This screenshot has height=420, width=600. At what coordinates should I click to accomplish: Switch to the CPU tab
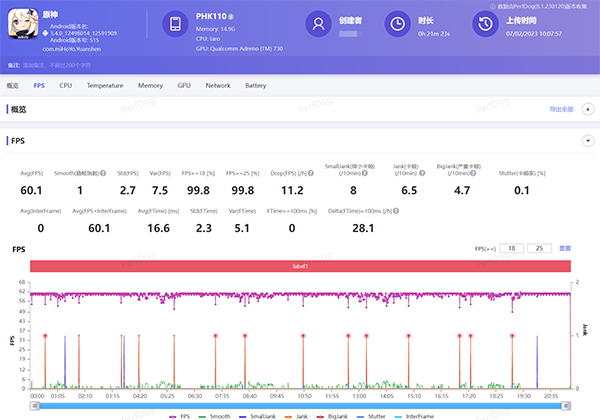(x=65, y=86)
